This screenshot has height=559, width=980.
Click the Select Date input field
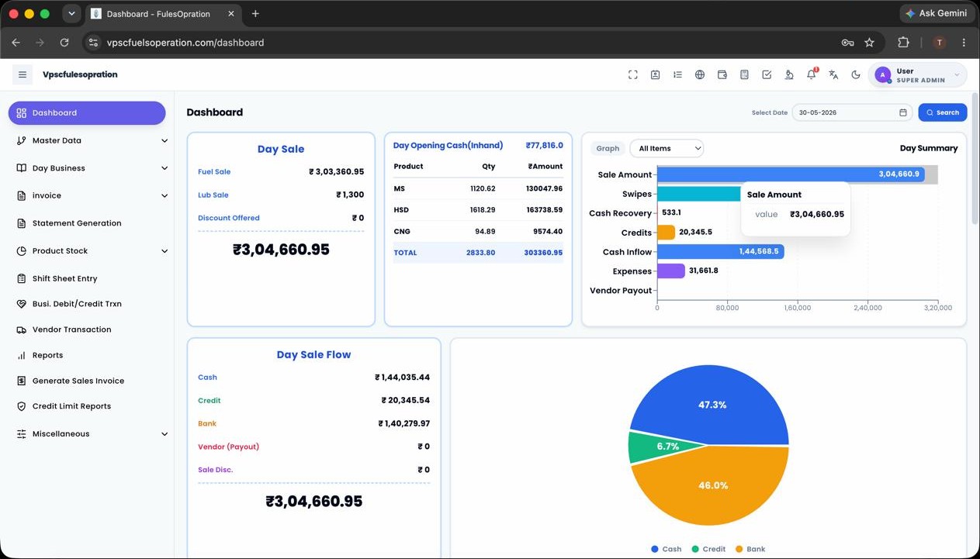(854, 112)
